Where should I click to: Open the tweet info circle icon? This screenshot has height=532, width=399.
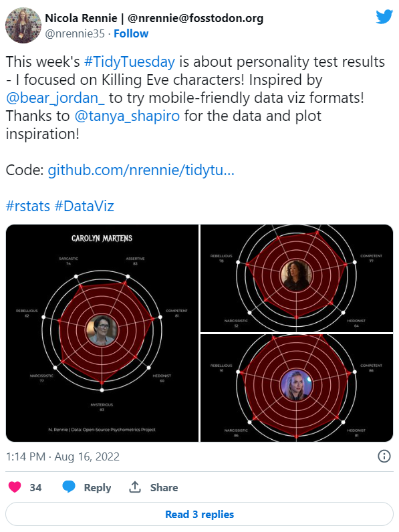384,456
